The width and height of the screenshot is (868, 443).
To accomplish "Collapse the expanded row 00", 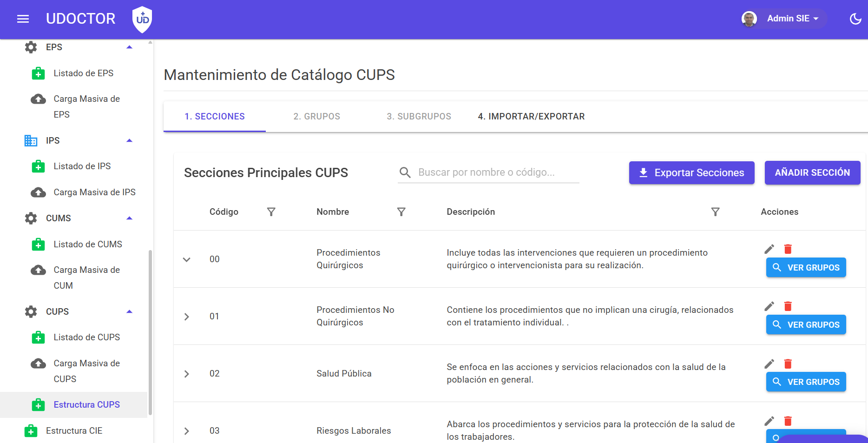I will (x=186, y=259).
